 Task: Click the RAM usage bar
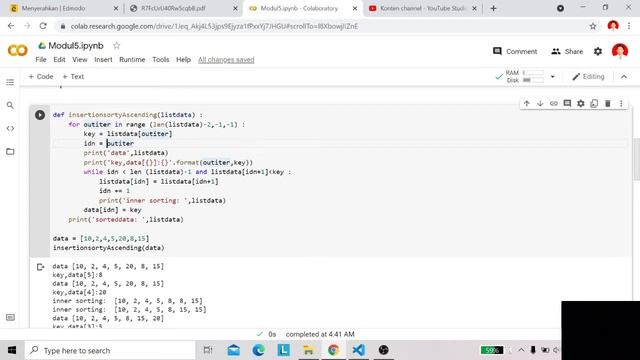click(x=533, y=73)
